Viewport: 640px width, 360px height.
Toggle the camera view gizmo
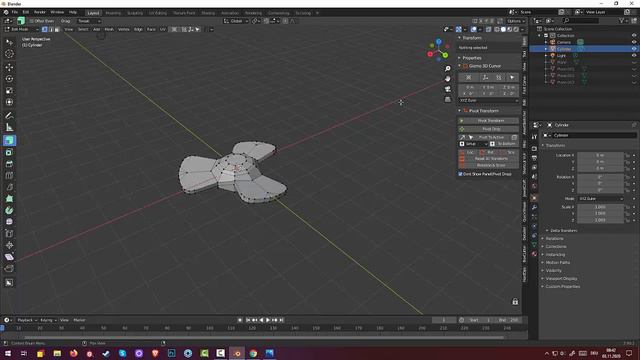pos(448,89)
